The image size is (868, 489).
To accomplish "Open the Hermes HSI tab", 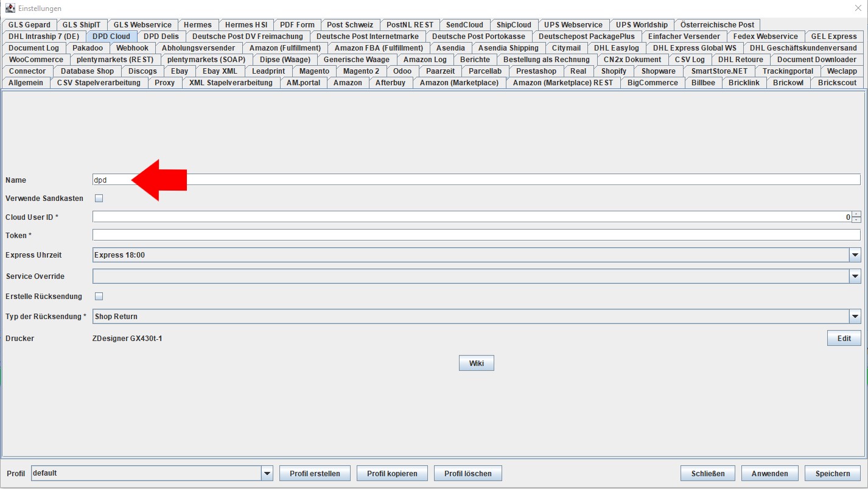I will (246, 25).
